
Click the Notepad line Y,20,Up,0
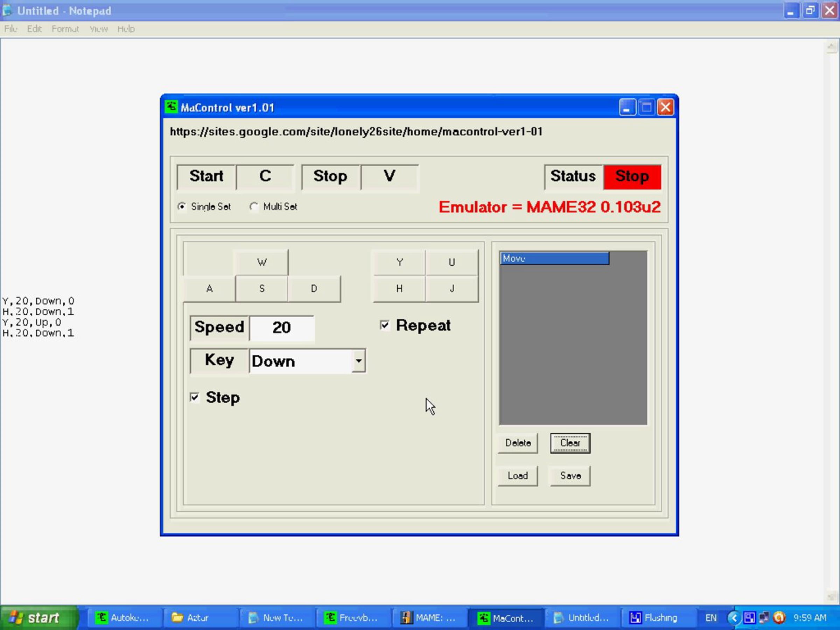tap(32, 322)
